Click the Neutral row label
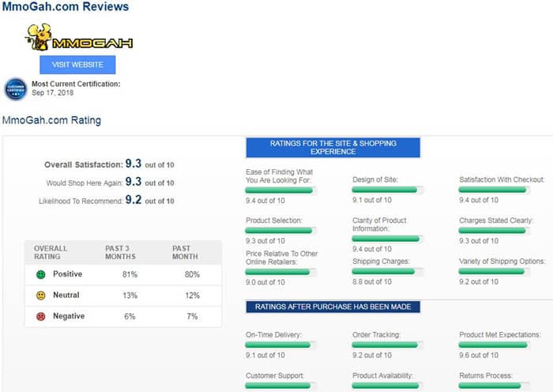Image resolution: width=553 pixels, height=392 pixels. tap(66, 295)
